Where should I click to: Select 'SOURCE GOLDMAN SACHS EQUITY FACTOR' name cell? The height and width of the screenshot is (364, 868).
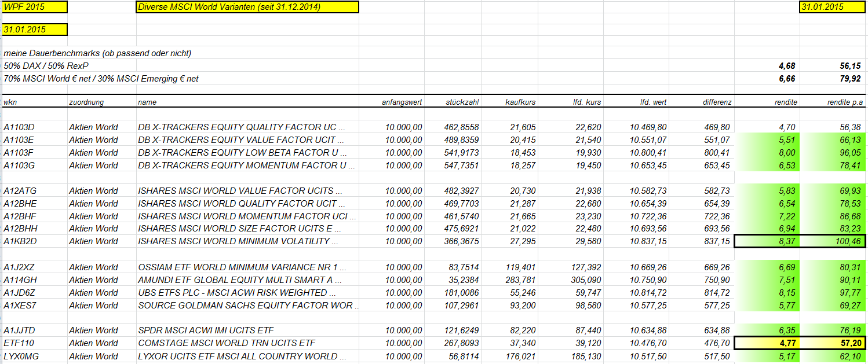point(247,305)
